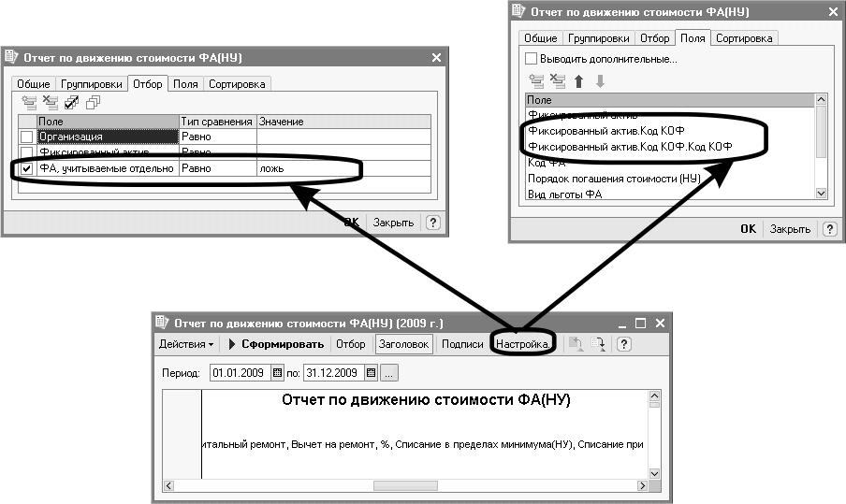The image size is (846, 504).
Task: Tick the 'Выводить дополнительные...' checkbox
Action: pyautogui.click(x=532, y=59)
